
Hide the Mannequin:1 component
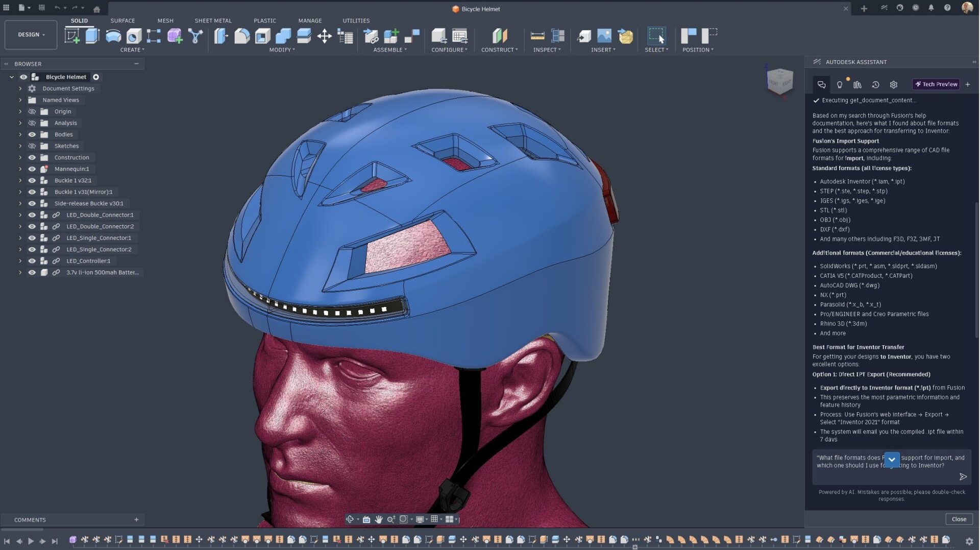(32, 169)
